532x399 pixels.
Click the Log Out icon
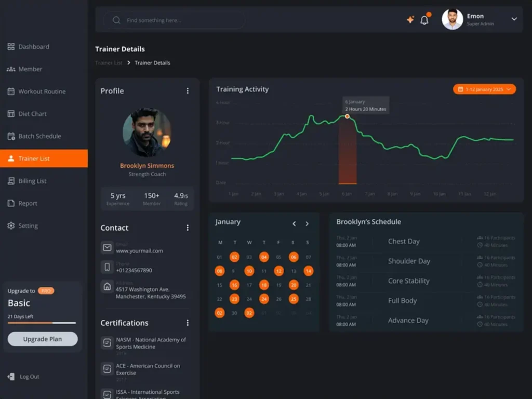click(x=11, y=377)
